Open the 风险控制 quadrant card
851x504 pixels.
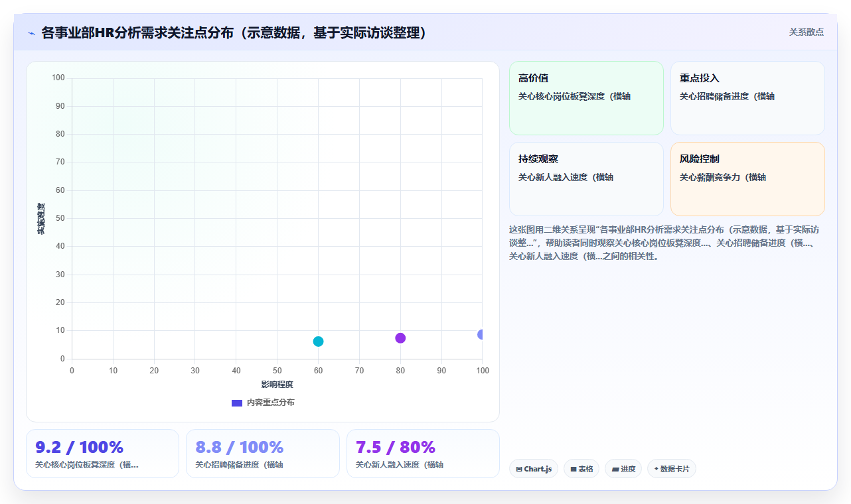[747, 179]
